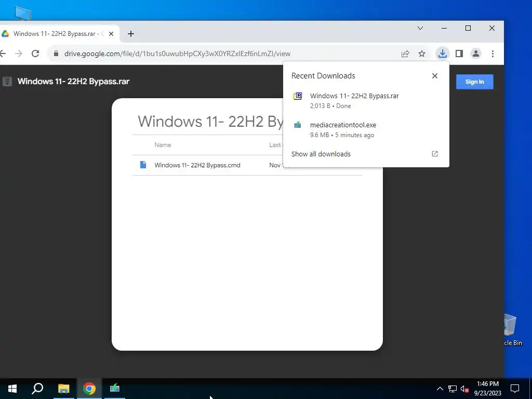Image resolution: width=532 pixels, height=399 pixels.
Task: Open downloaded Windows 11- 22H2 Bypass.rar entry
Action: coord(366,100)
